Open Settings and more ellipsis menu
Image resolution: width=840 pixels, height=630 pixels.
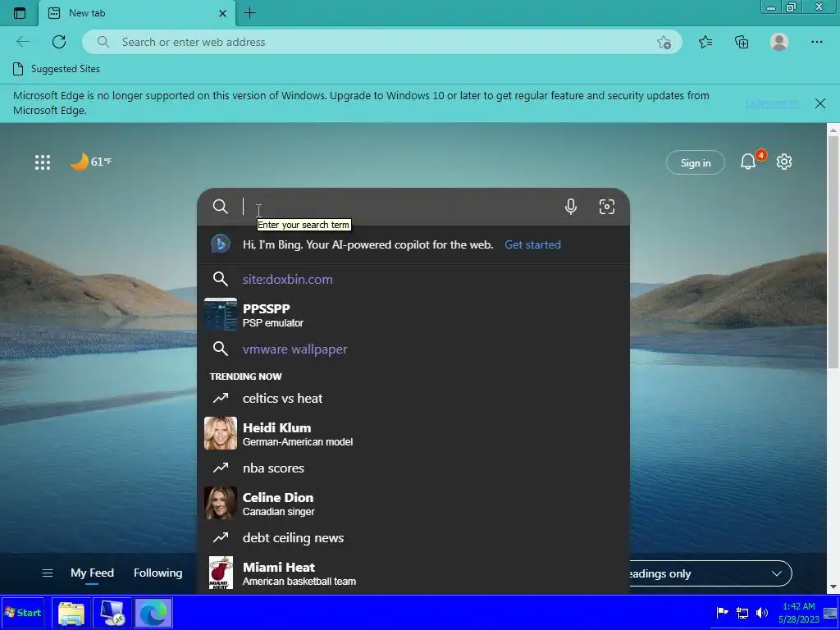coord(816,42)
